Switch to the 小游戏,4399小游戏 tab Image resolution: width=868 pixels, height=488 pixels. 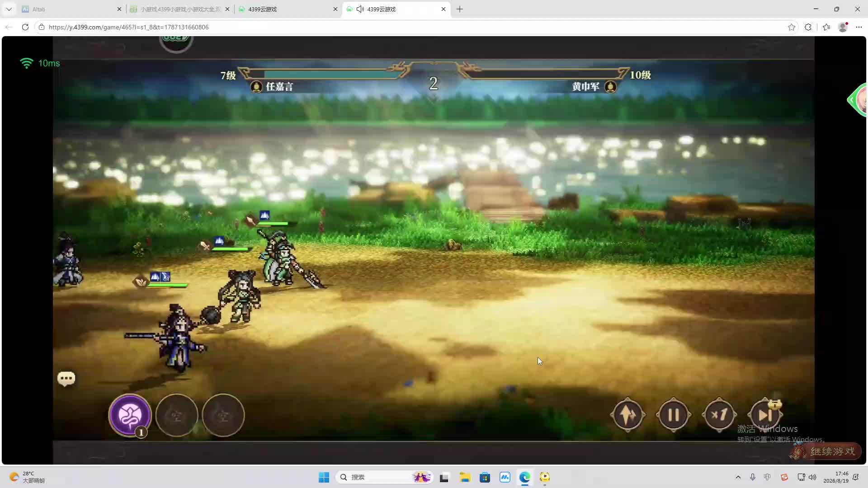(180, 9)
